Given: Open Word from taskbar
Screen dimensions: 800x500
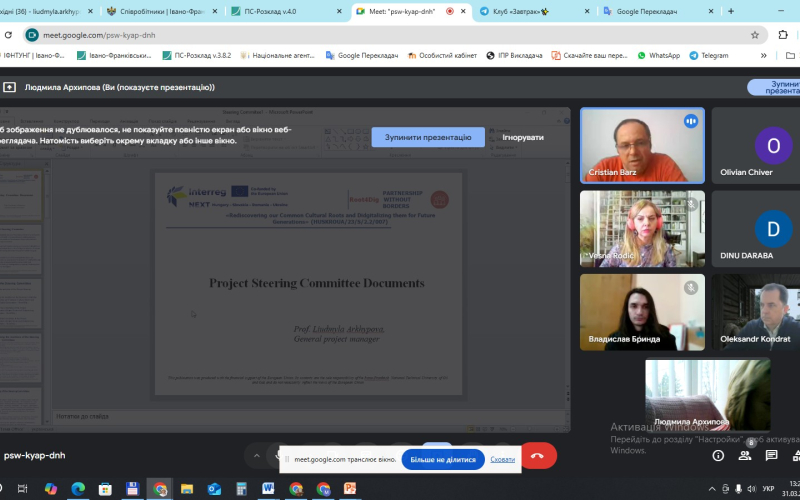Looking at the screenshot, I should [x=268, y=489].
